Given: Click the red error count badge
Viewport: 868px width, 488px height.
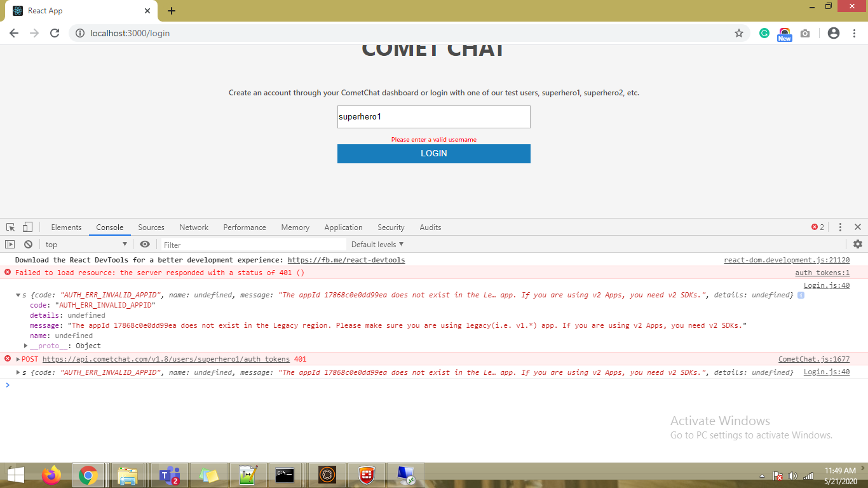Looking at the screenshot, I should pos(818,227).
